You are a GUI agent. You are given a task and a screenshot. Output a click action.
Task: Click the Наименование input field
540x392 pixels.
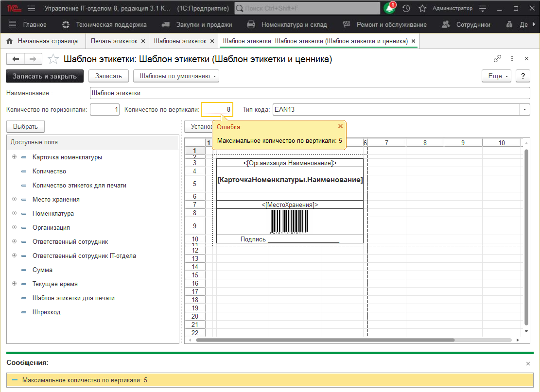coord(309,93)
